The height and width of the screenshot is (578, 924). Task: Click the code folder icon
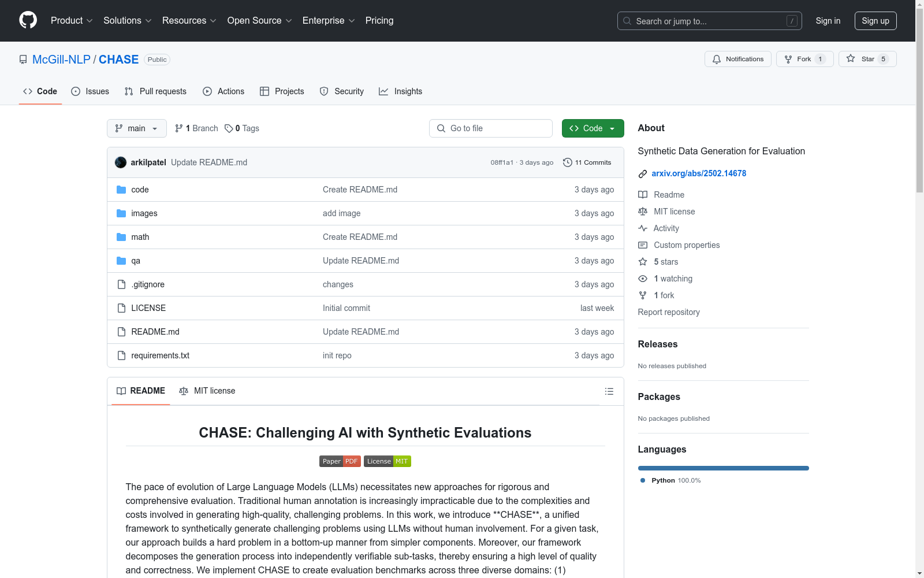pyautogui.click(x=121, y=190)
